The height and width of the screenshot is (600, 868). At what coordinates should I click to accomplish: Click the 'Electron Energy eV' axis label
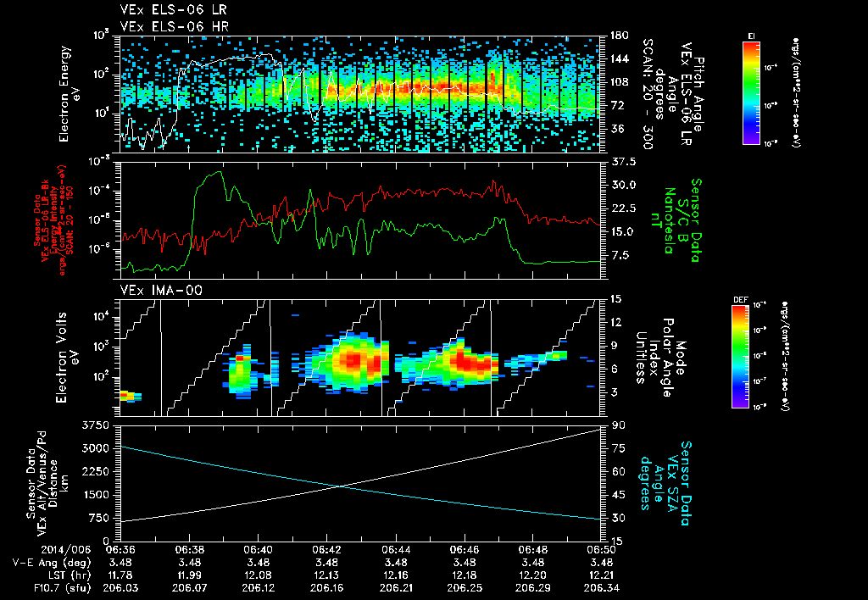(x=70, y=94)
